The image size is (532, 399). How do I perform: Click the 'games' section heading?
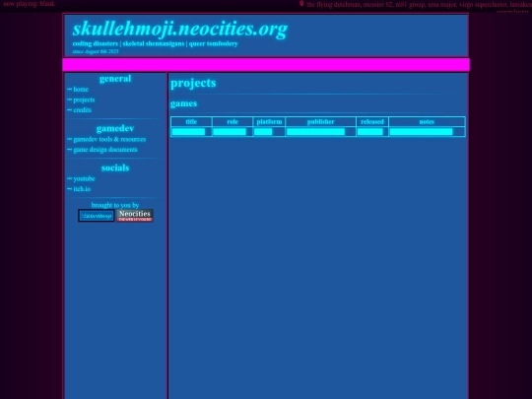tap(183, 103)
